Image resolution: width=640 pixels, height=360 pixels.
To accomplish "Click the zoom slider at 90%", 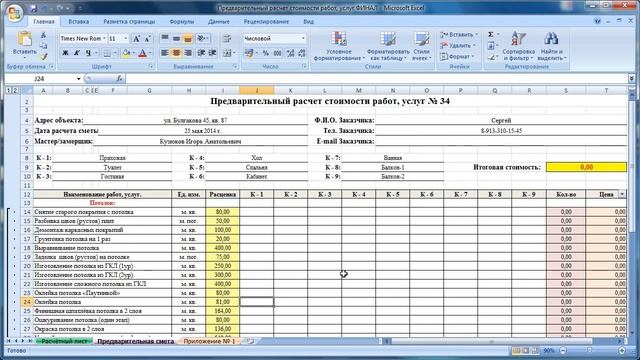I will [589, 351].
